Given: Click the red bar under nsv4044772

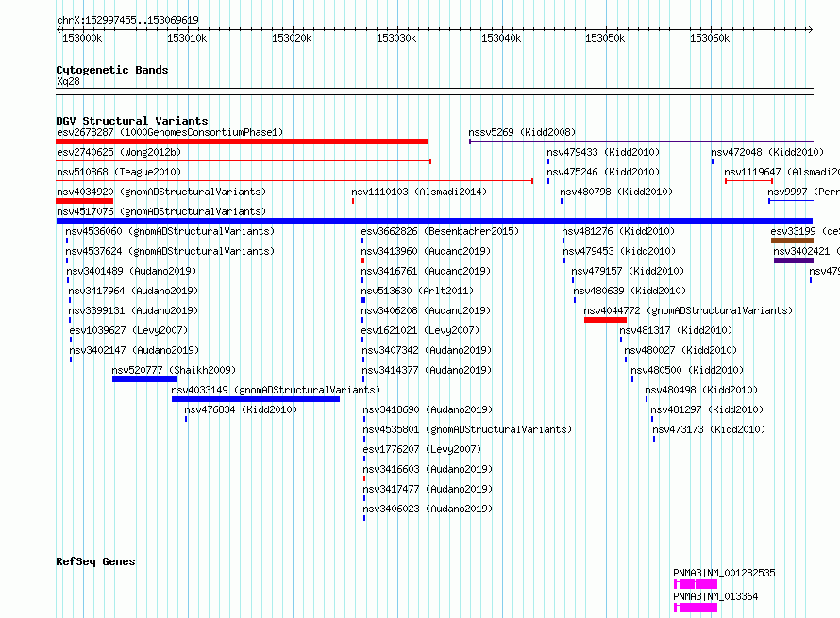Looking at the screenshot, I should (605, 320).
